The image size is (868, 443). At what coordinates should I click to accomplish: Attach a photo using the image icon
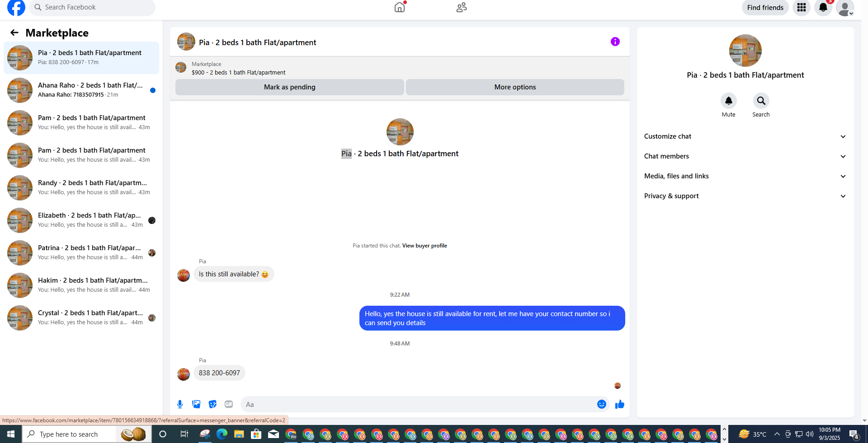point(196,404)
